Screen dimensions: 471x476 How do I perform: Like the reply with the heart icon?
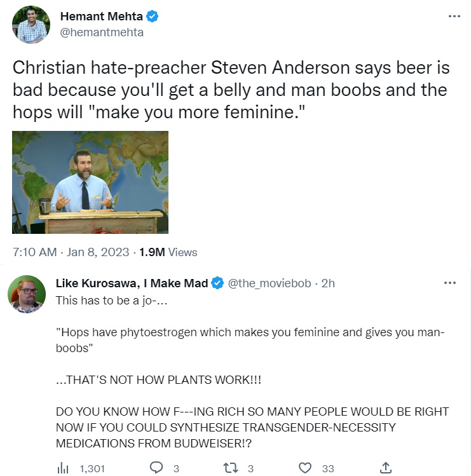305,468
